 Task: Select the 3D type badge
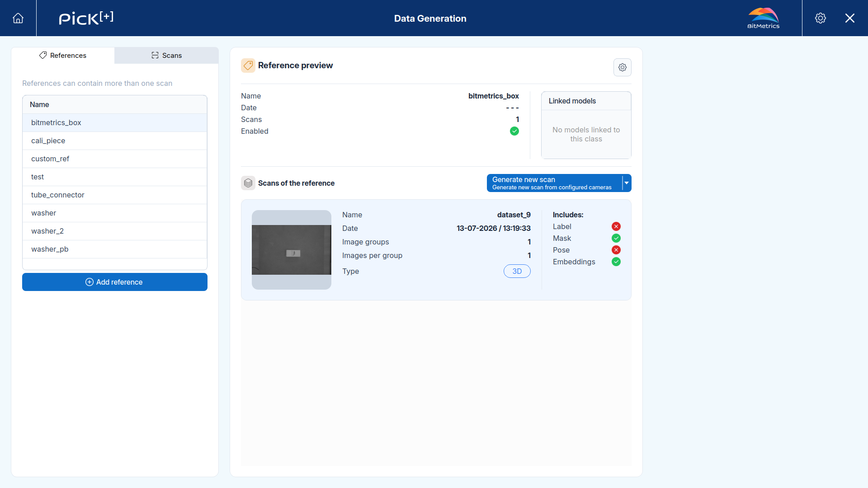517,271
